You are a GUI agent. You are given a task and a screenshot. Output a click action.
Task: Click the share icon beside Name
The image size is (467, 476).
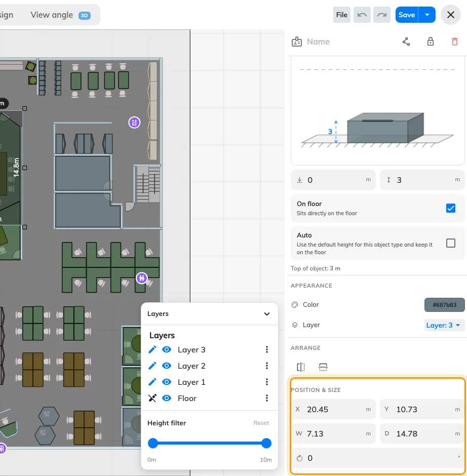[x=406, y=42]
